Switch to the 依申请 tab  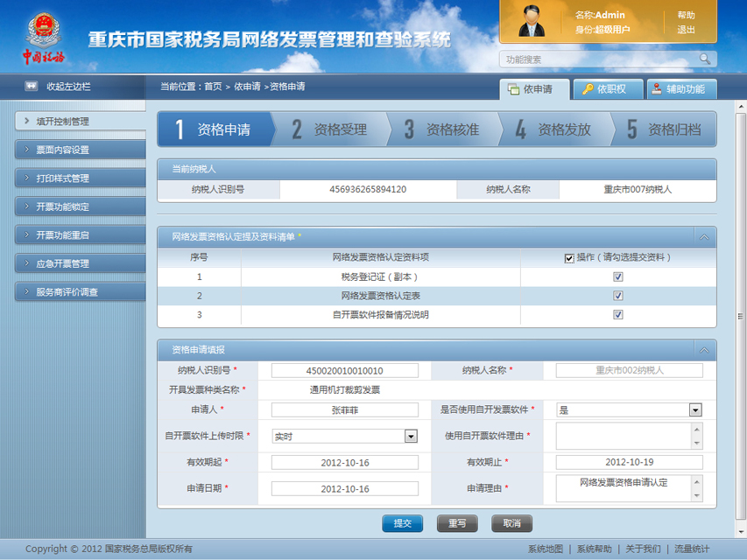point(534,89)
